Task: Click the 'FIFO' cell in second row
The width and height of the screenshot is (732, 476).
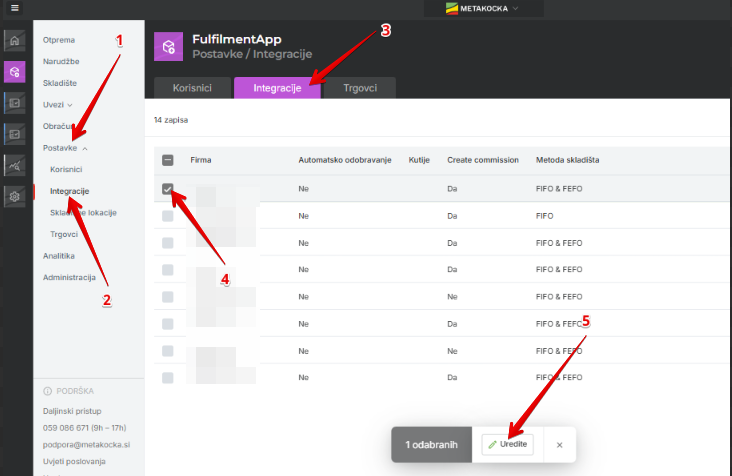Action: 544,216
